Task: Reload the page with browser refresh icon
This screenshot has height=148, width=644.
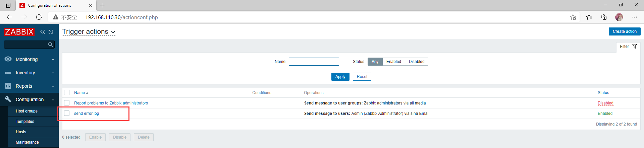Action: 39,17
